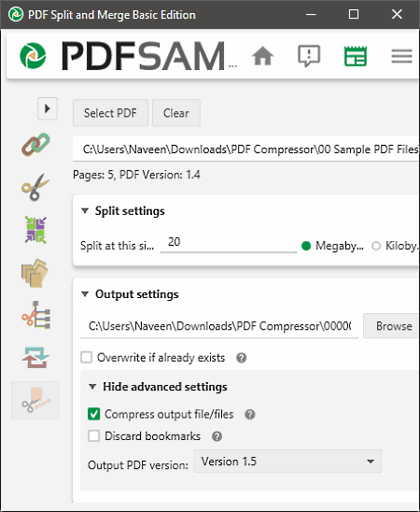Edit the split size value 20
The width and height of the screenshot is (420, 512).
(229, 243)
